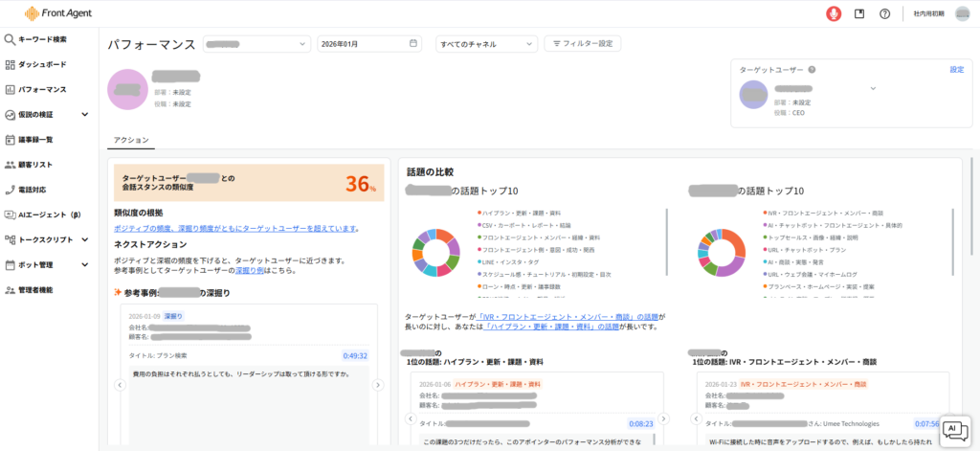The height and width of the screenshot is (451, 980).
Task: Open the すべてのチャネル dropdown
Action: [487, 43]
